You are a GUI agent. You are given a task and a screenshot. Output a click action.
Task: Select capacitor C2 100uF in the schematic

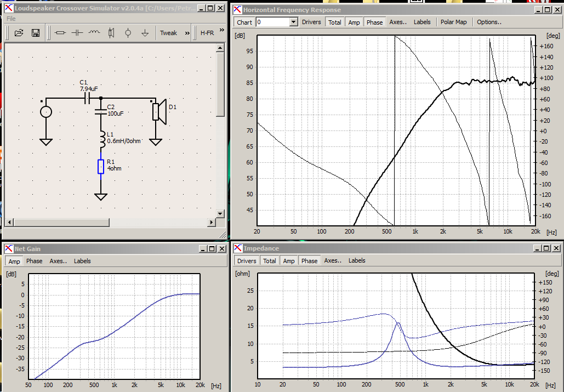click(101, 111)
